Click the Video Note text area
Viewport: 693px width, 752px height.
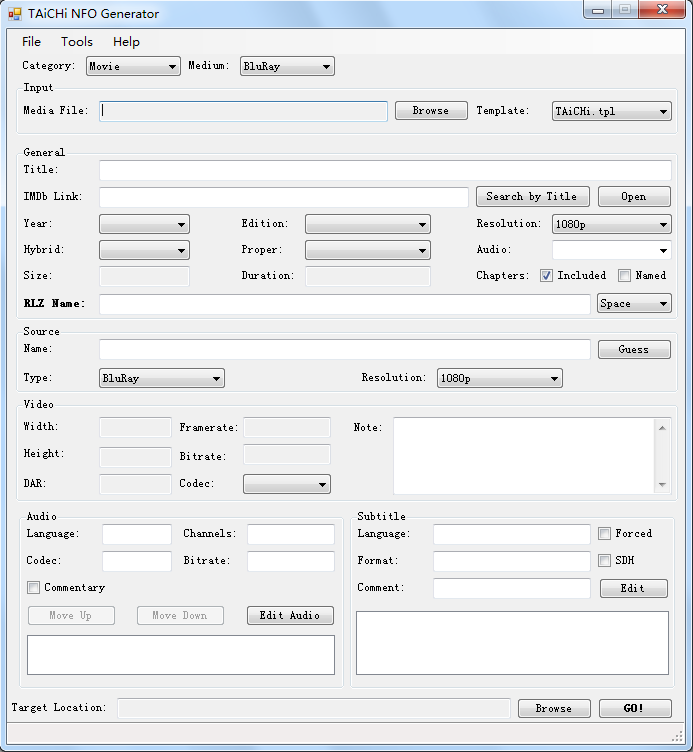524,456
